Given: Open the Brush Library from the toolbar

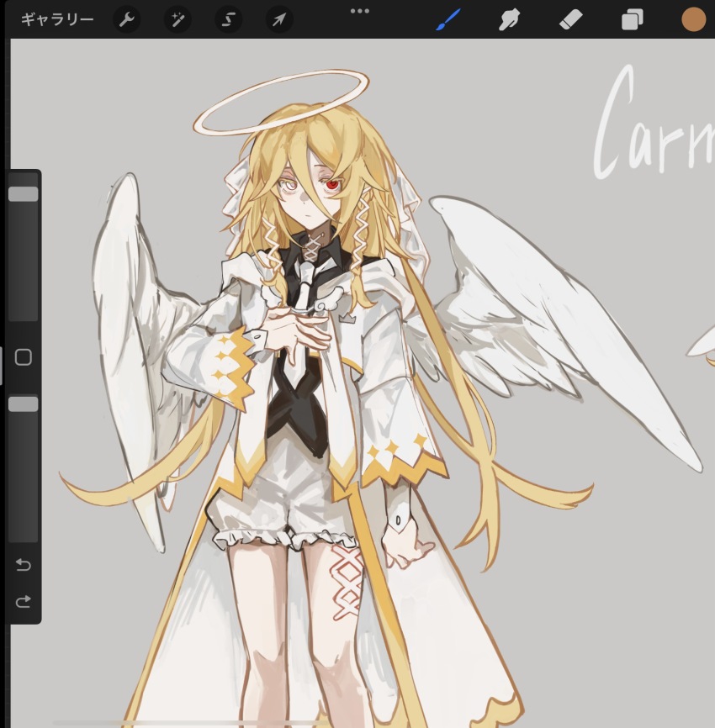Looking at the screenshot, I should pos(448,18).
